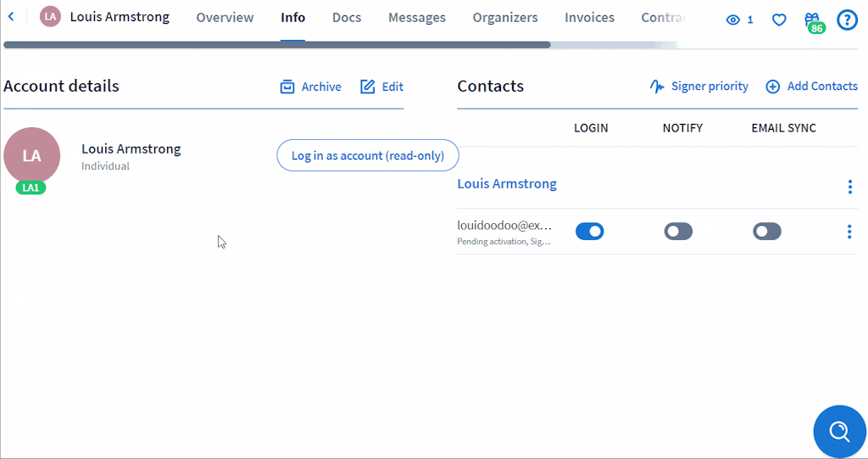Open three-dot menu for louidoodoo email row
Viewport: 868px width, 459px height.
849,231
